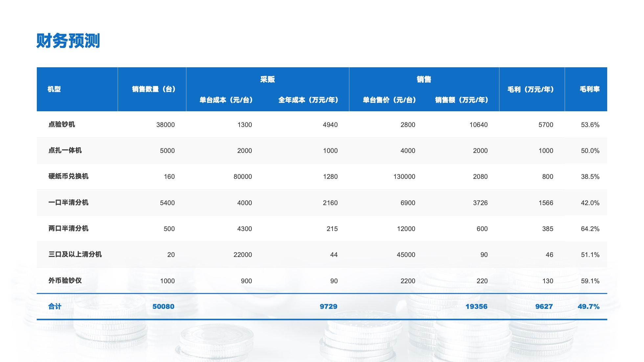Click the 385 gross profit cell

548,229
